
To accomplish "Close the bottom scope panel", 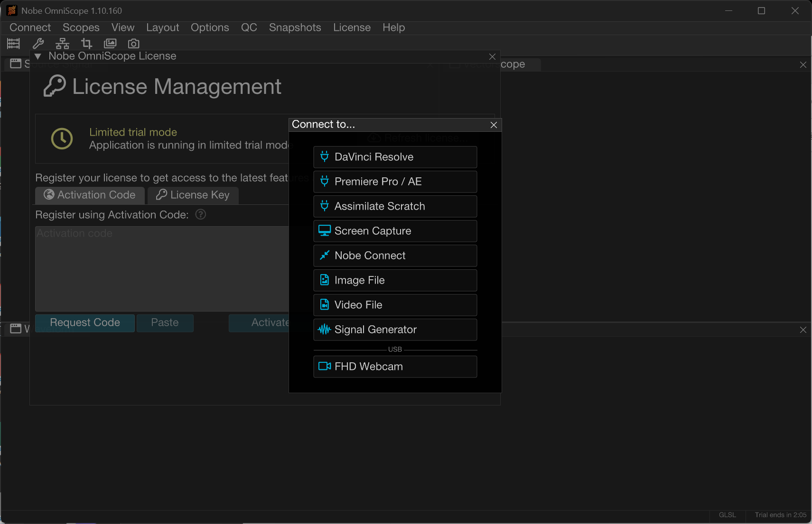I will 803,330.
